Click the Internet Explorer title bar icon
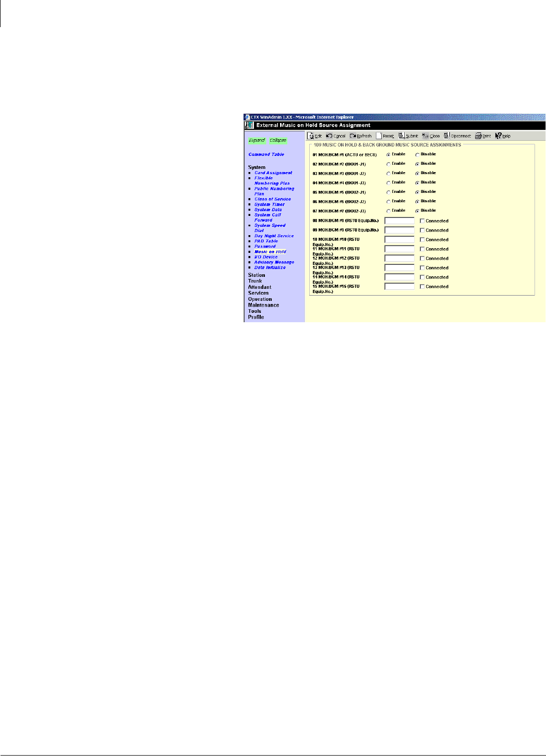This screenshot has width=546, height=756. 247,117
